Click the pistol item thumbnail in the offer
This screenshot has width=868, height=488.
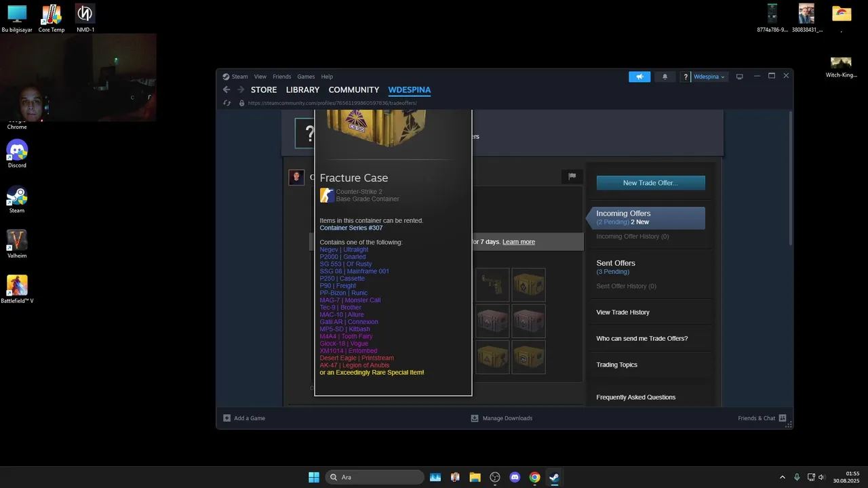492,285
